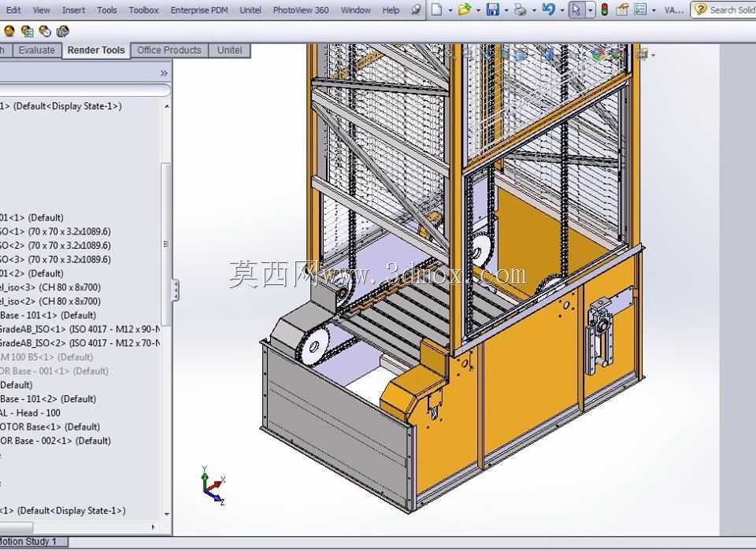Viewport: 756px width, 551px height.
Task: Select greyed tree item "M 100 B5<1> (Default)"
Action: click(46, 357)
